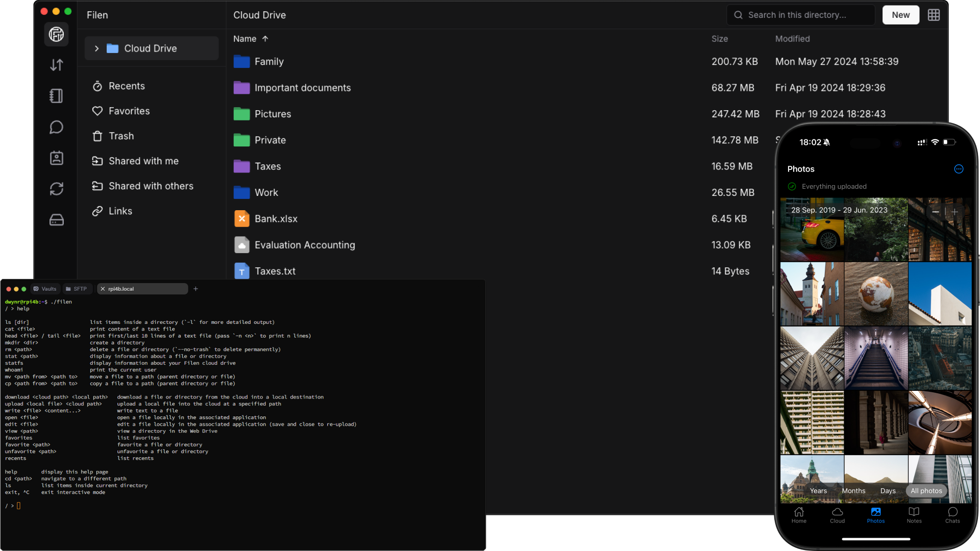Open the Chats bubble icon in sidebar
Screen dimensions: 980x551
click(56, 127)
